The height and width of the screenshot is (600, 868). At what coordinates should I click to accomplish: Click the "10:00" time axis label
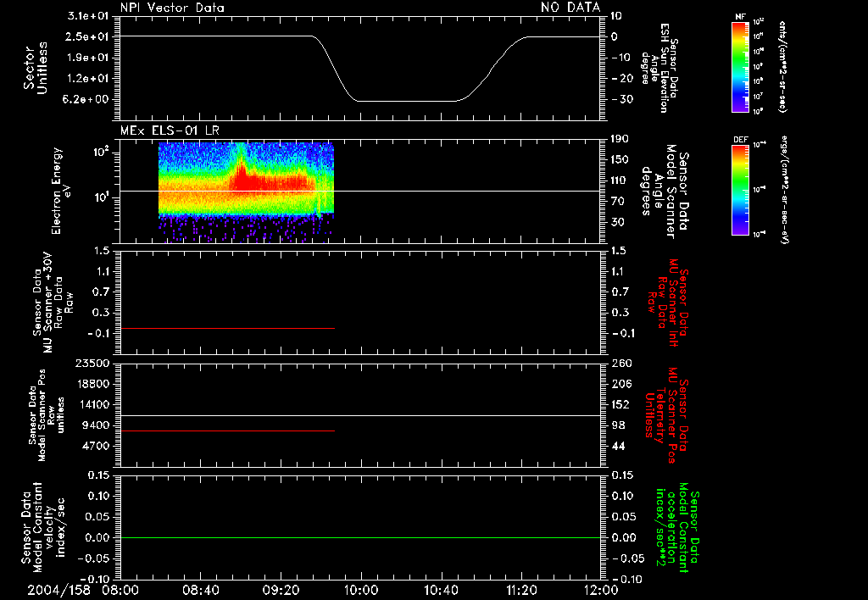click(361, 590)
